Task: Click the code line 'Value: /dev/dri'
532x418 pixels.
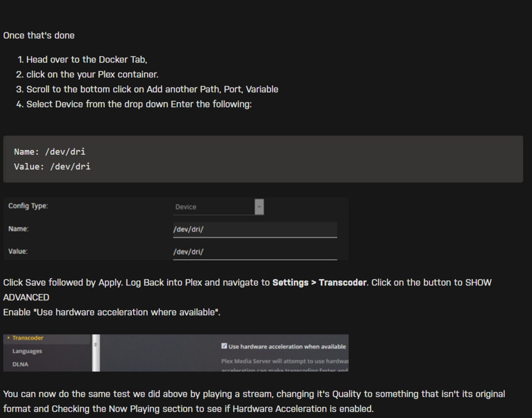Action: click(x=52, y=167)
